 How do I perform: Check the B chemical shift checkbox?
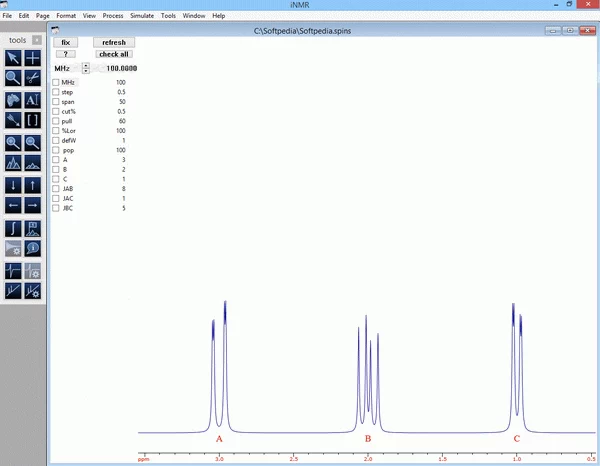(56, 169)
